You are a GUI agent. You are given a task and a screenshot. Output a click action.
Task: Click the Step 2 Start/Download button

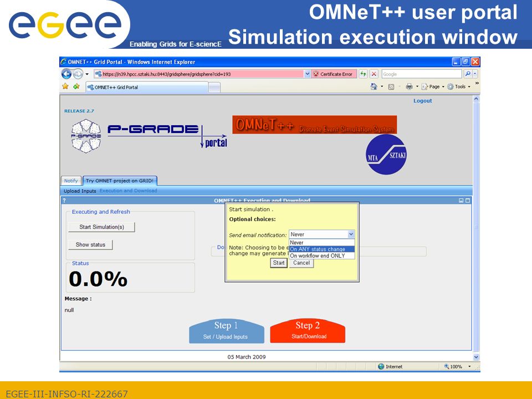tap(308, 331)
